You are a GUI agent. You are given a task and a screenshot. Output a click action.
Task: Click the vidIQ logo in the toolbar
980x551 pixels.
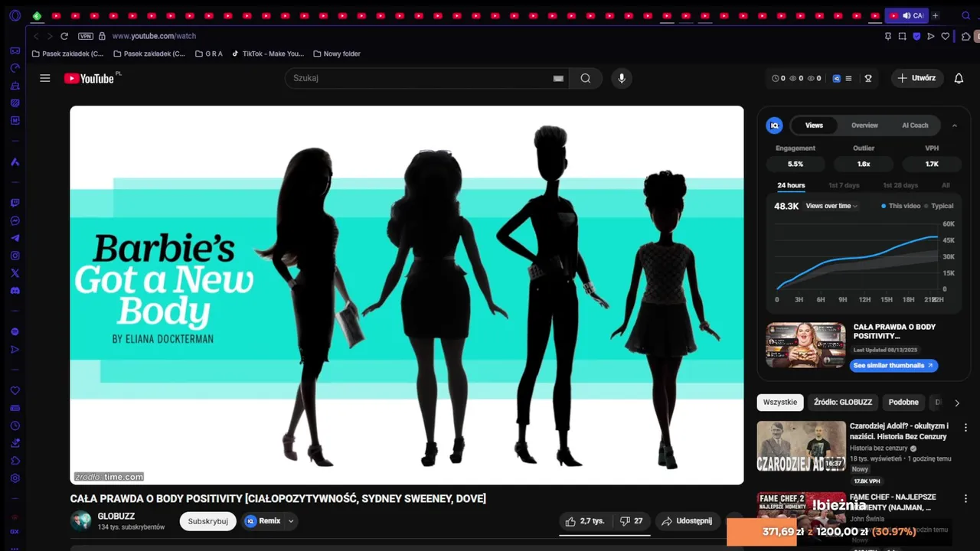[x=837, y=78]
